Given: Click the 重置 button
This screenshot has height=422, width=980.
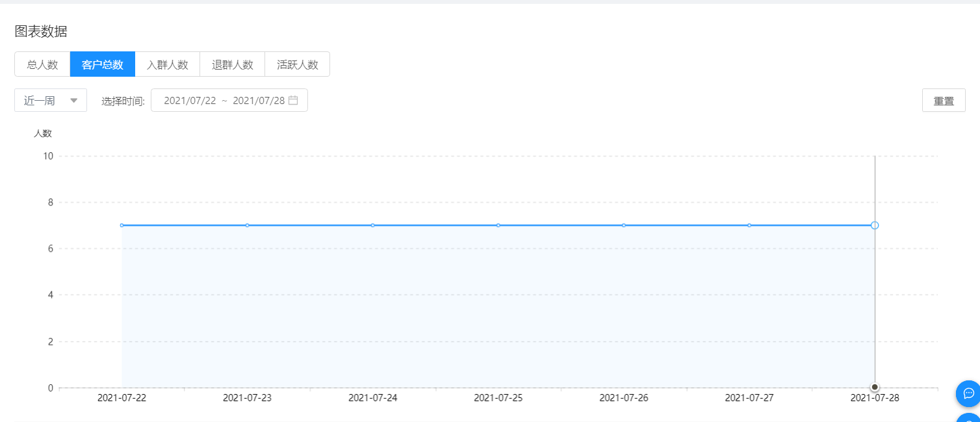Looking at the screenshot, I should tap(944, 100).
